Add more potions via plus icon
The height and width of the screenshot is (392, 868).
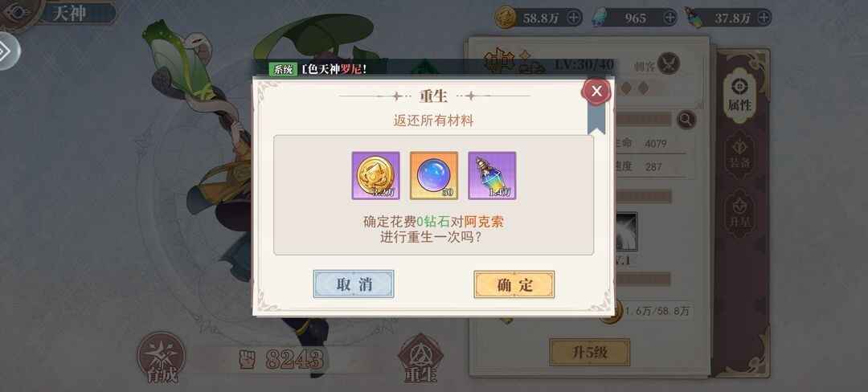(764, 18)
